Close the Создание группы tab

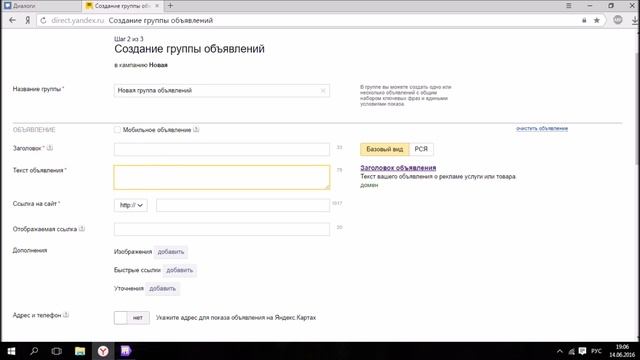157,6
